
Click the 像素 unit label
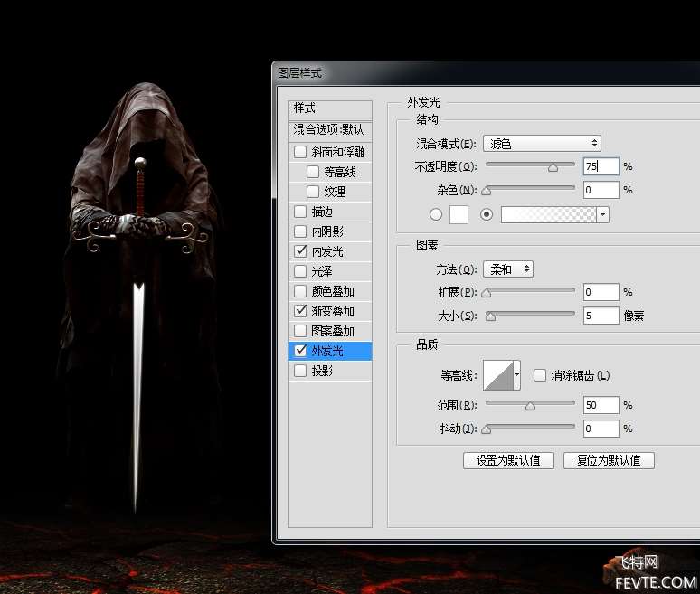pos(633,316)
